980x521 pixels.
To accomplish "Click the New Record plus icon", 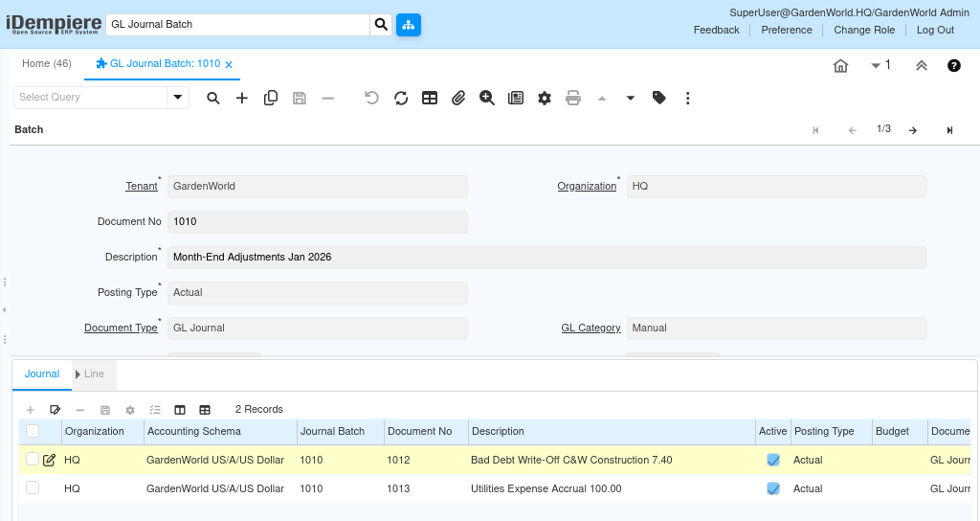I will pyautogui.click(x=242, y=98).
